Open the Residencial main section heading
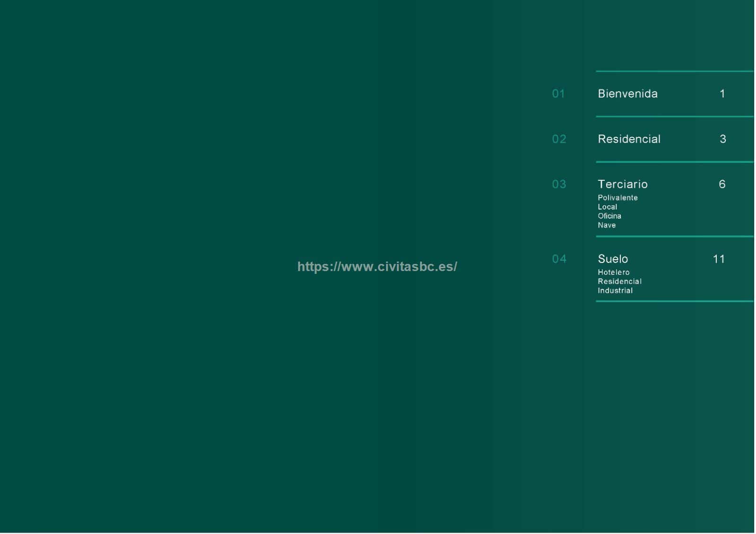Image resolution: width=756 pixels, height=534 pixels. pyautogui.click(x=629, y=139)
